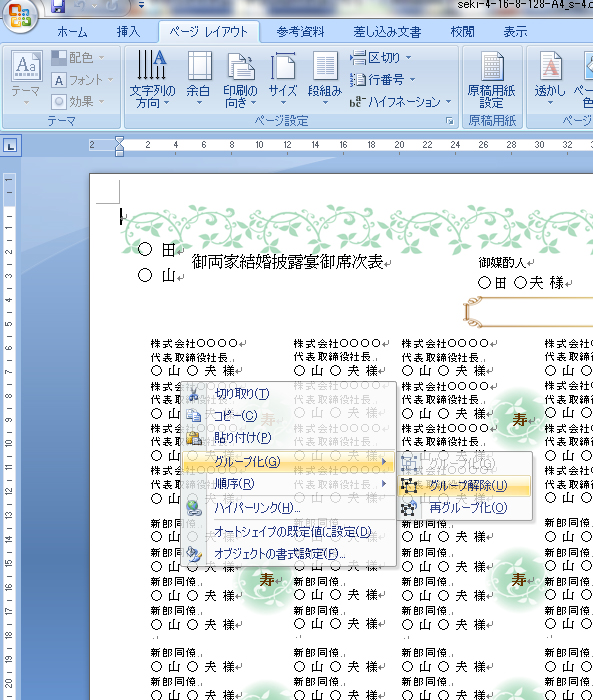Choose ハイパーリンク(H)... from context menu

coord(288,508)
